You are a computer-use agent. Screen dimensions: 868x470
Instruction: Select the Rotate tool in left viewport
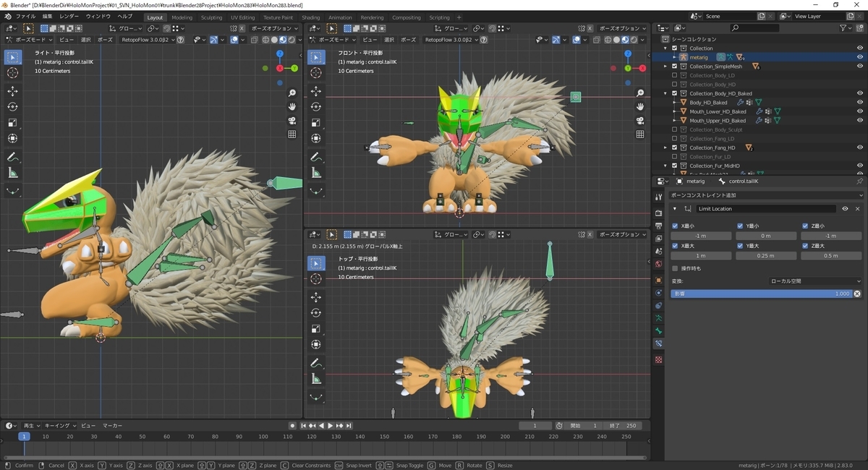pyautogui.click(x=13, y=107)
